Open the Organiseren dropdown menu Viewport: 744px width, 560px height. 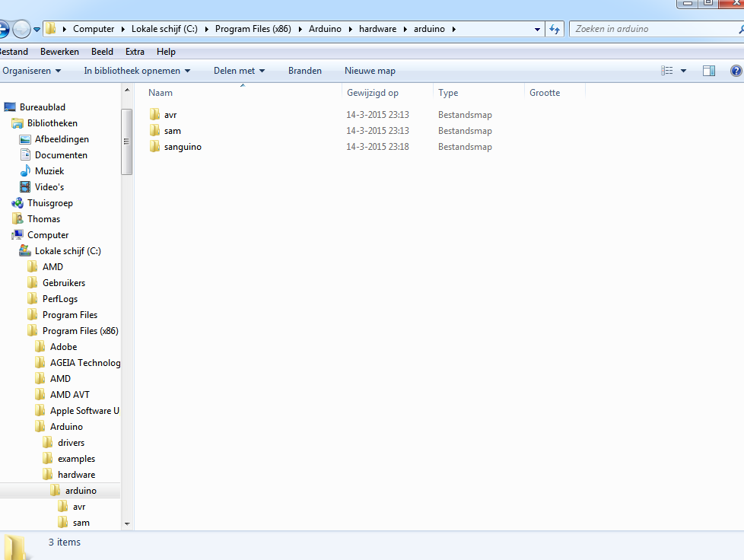pyautogui.click(x=31, y=71)
